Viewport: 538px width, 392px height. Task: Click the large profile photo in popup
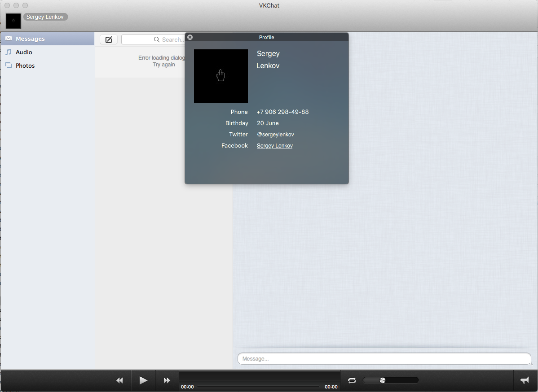point(221,76)
